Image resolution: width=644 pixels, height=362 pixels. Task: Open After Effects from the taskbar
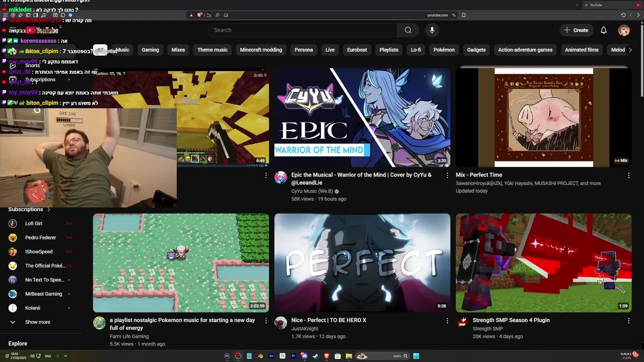click(271, 356)
